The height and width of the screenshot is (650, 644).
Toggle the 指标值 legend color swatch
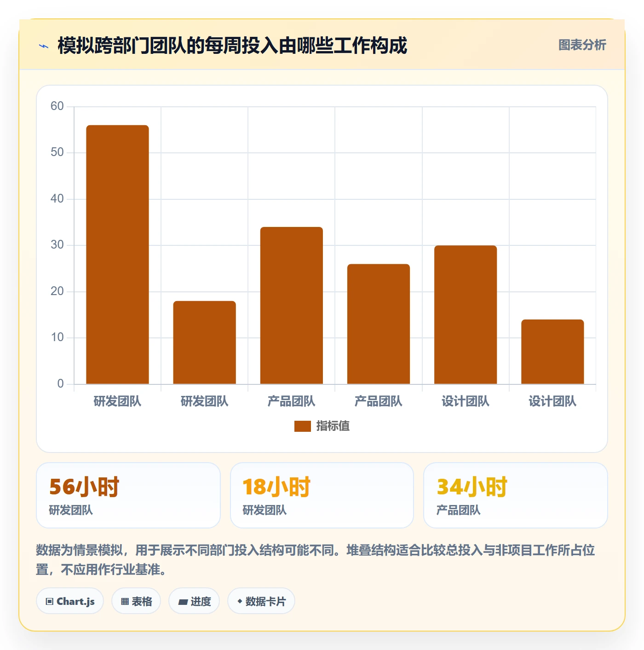tap(303, 426)
